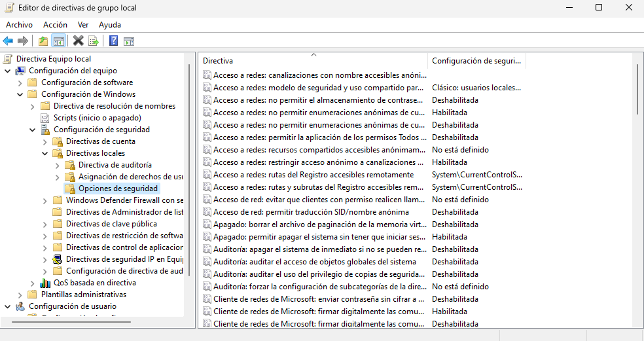Screen dimensions: 644x341
Task: Click the Delete X icon in toolbar
Action: tap(78, 41)
